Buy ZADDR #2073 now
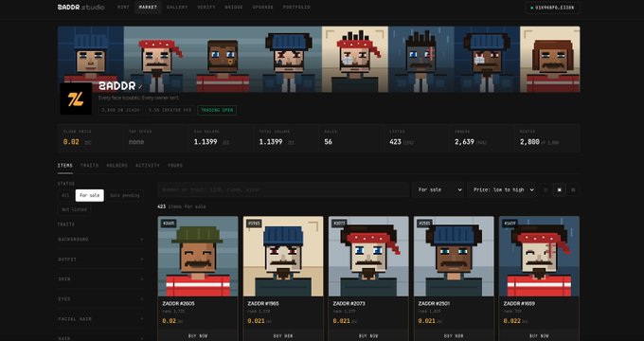 (x=368, y=335)
